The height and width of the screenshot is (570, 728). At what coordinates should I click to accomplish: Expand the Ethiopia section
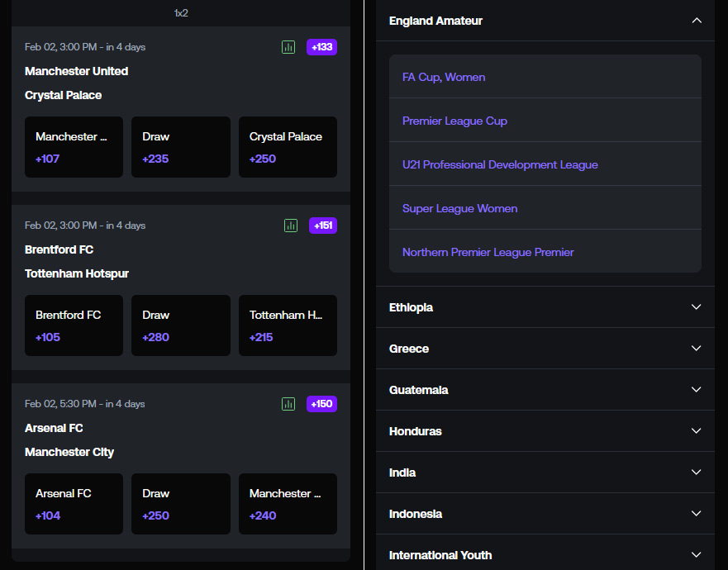[545, 307]
